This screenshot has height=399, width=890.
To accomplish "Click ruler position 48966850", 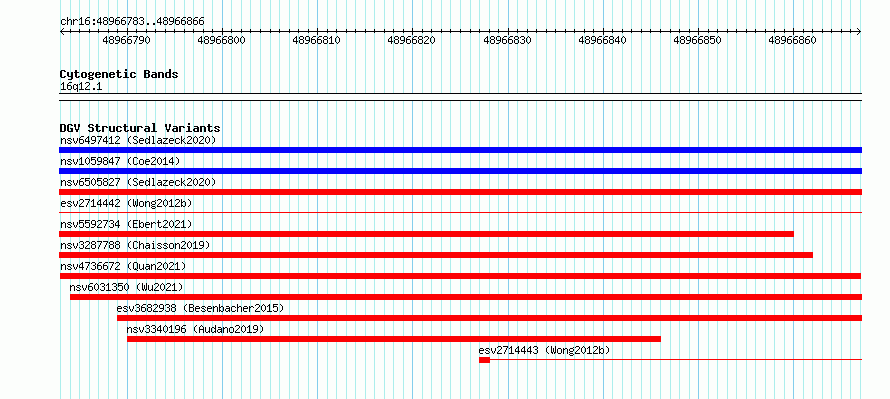I will point(697,40).
